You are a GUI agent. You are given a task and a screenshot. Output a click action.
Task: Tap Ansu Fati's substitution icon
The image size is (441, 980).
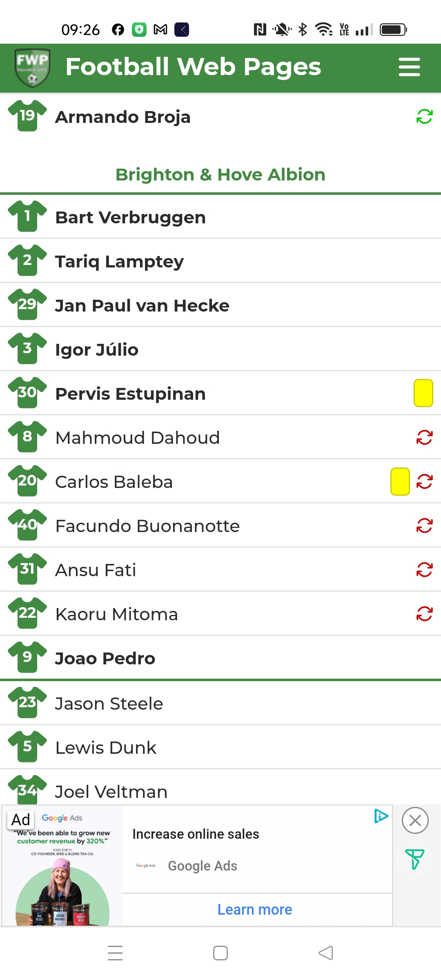424,570
